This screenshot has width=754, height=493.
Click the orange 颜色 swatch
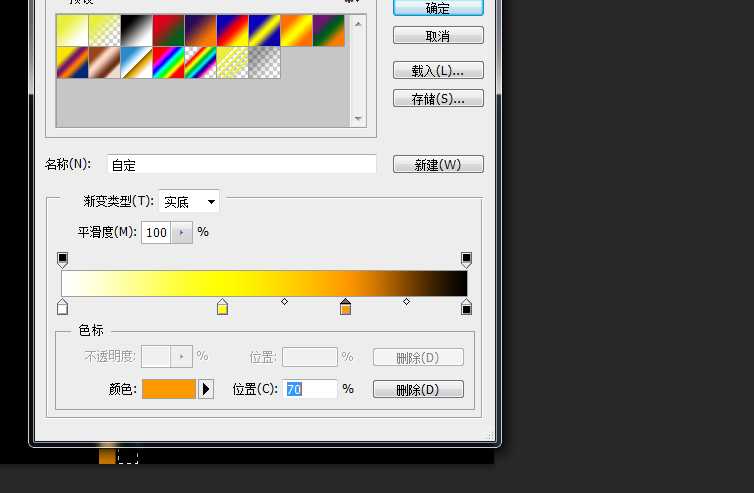169,389
